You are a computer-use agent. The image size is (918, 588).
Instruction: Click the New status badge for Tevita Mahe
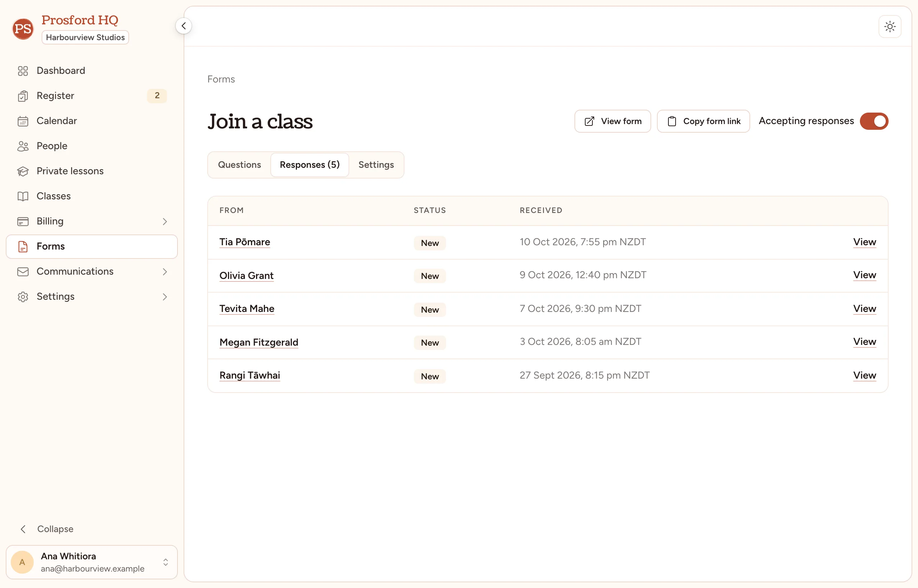[430, 310]
